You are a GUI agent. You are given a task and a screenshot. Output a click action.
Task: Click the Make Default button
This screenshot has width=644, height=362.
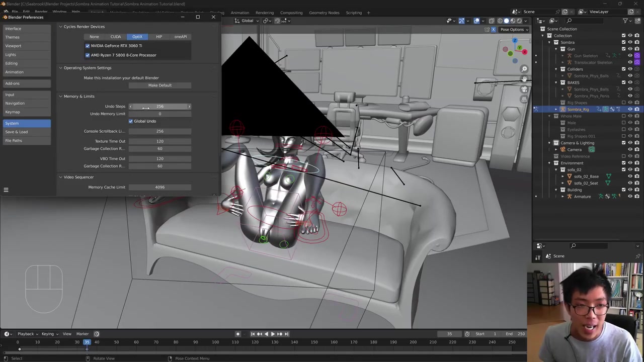point(159,85)
